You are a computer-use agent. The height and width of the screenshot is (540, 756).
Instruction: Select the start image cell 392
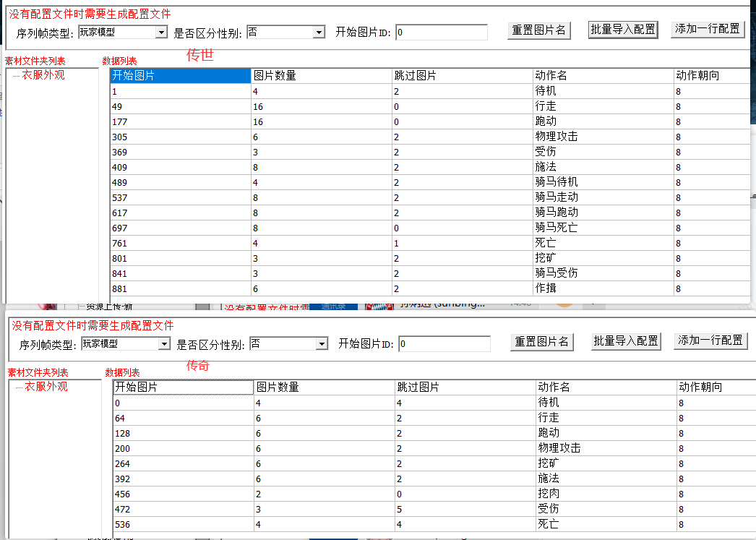(184, 479)
